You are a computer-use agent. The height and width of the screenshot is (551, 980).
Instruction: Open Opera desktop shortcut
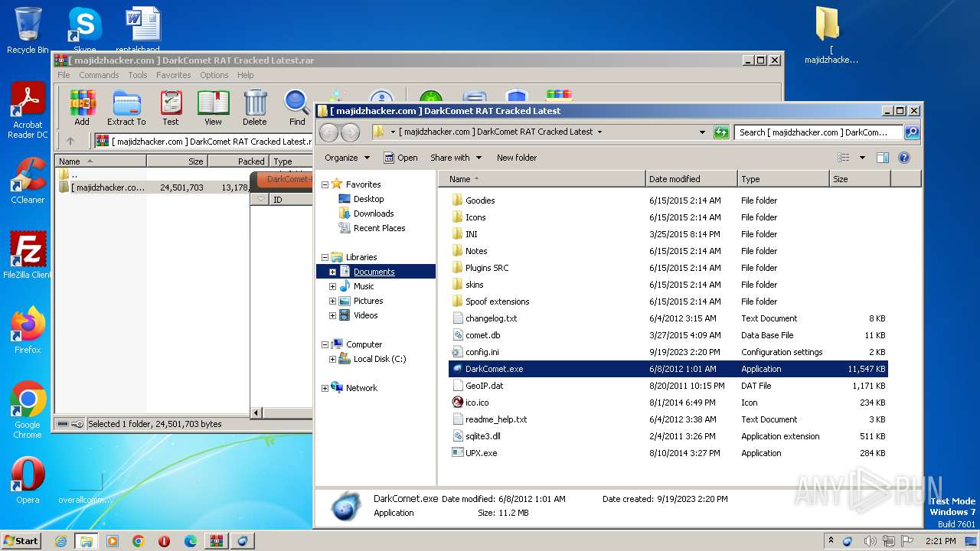point(28,481)
